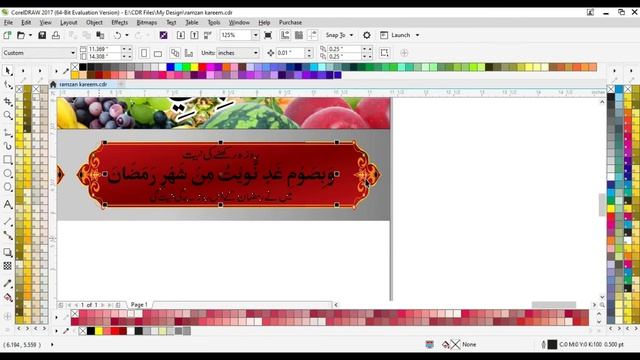This screenshot has width=640, height=360.
Task: Toggle Show guidelines button
Action: click(313, 36)
